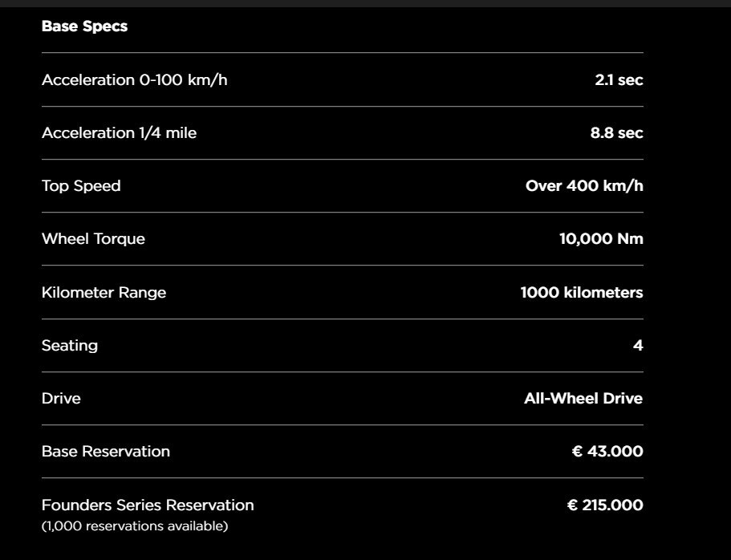This screenshot has width=731, height=560.
Task: Select the Wheel Torque label
Action: [x=93, y=239]
